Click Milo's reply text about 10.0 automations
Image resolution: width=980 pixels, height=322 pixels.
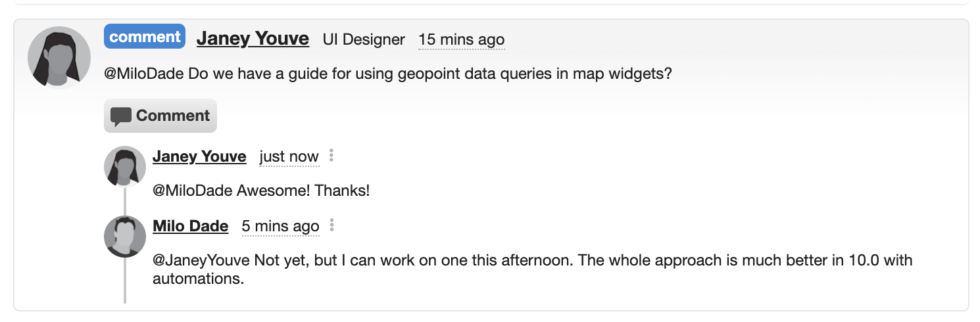pyautogui.click(x=533, y=269)
